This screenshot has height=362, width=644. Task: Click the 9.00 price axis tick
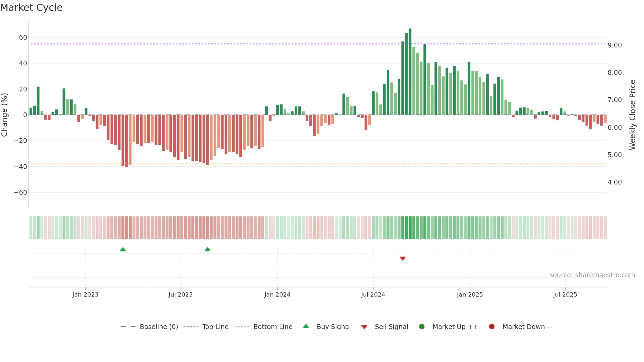click(x=615, y=45)
